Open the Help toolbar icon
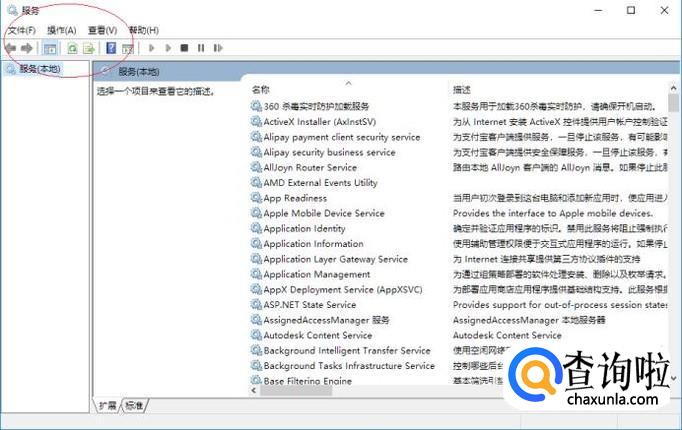This screenshot has height=430, width=682. [x=111, y=48]
